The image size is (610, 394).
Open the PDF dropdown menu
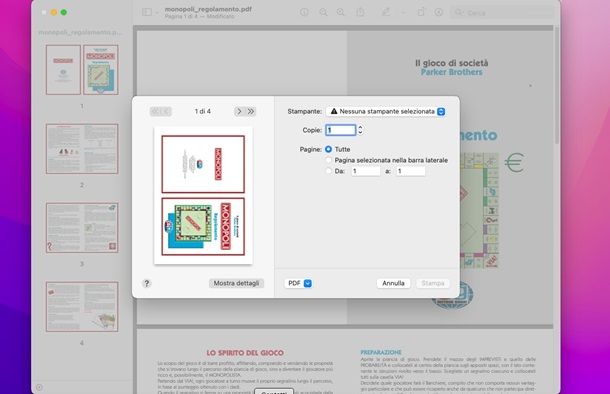pos(298,284)
